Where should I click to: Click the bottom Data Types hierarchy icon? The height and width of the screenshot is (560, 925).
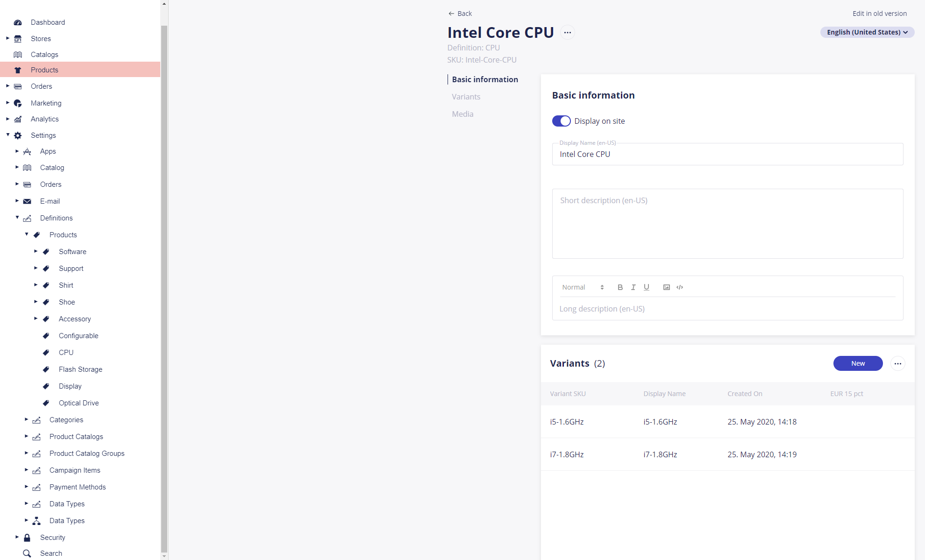tap(36, 521)
